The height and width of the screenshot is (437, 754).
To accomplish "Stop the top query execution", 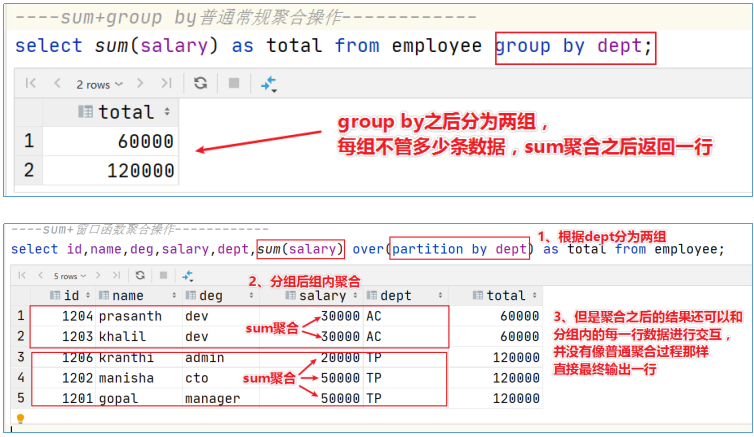I will pos(234,84).
